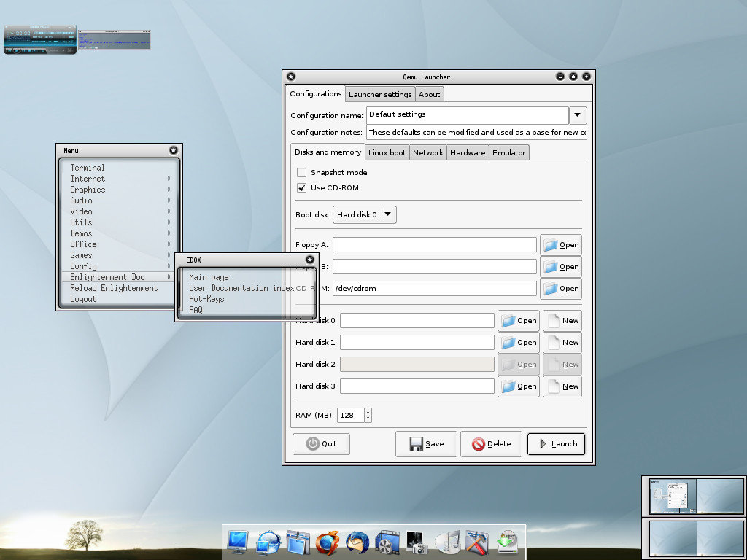747x560 pixels.
Task: Create New image for Hard disk 1
Action: tap(562, 343)
